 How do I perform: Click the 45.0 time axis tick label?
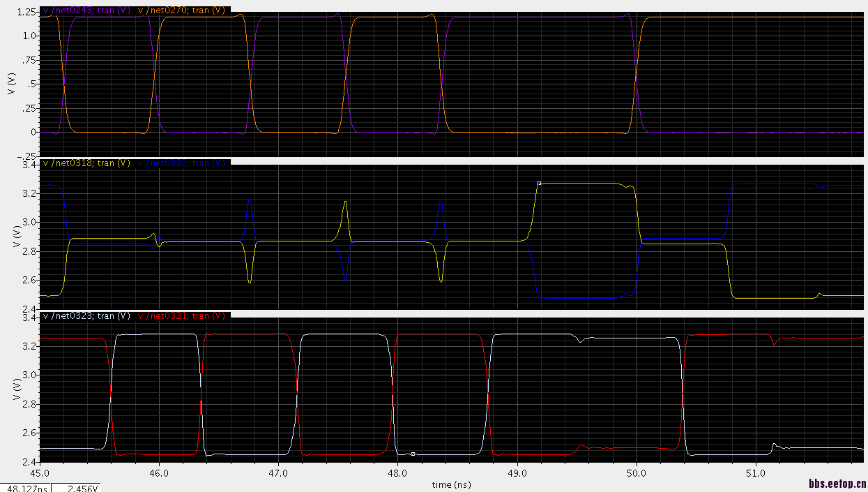[x=40, y=472]
